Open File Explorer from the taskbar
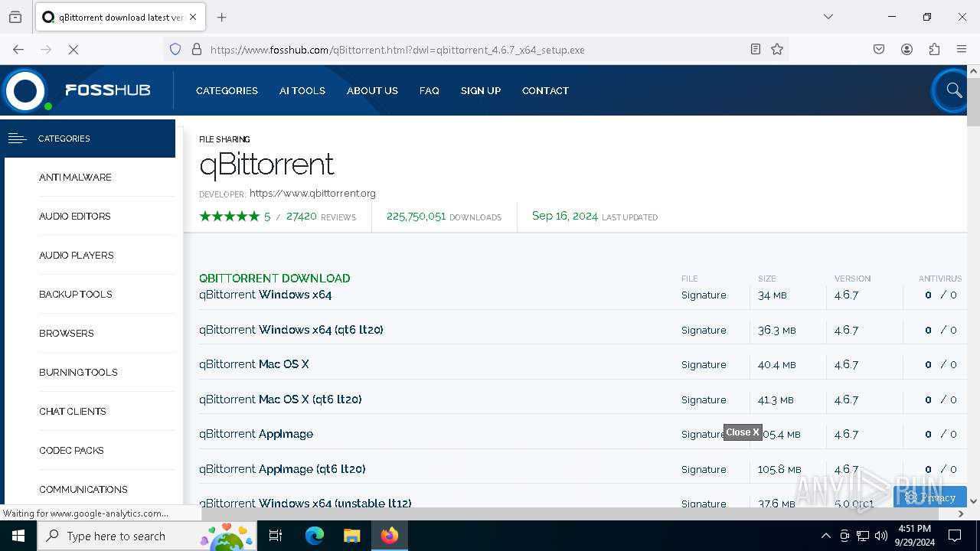 tap(351, 536)
